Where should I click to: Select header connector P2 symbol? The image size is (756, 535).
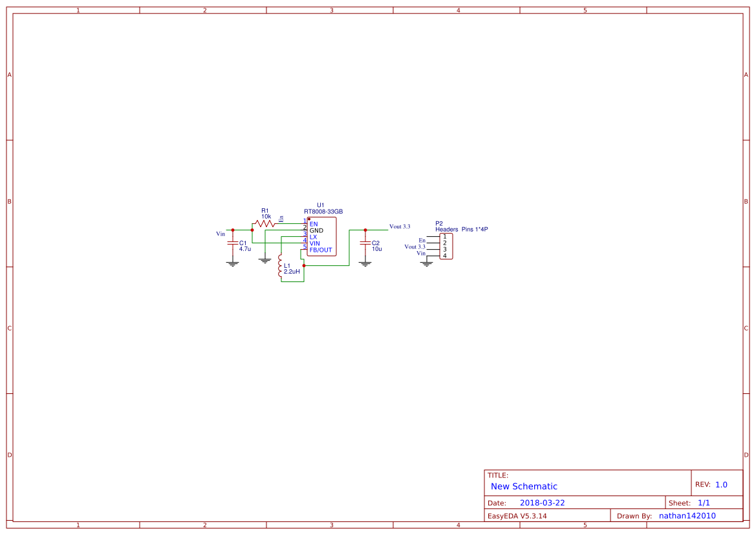tap(448, 246)
